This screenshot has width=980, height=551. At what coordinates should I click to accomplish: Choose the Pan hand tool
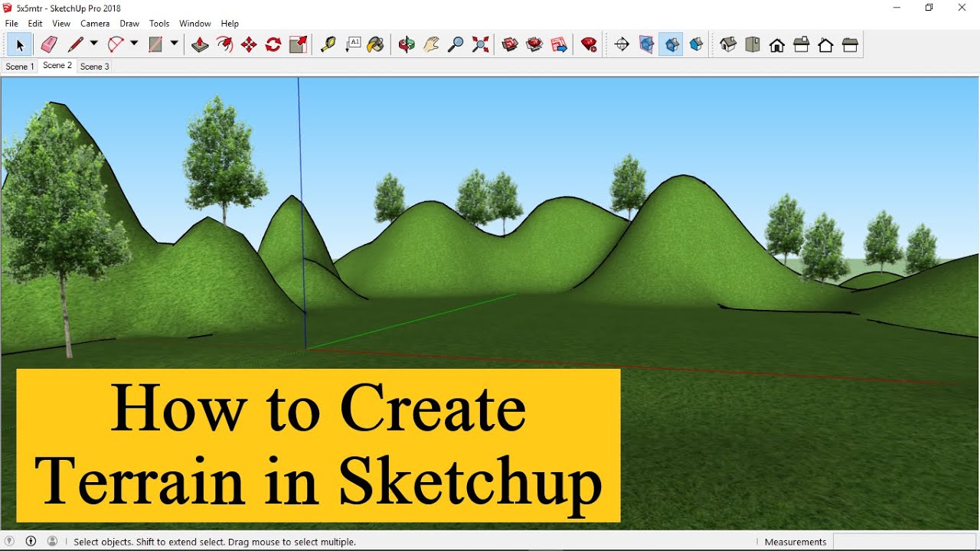[431, 45]
